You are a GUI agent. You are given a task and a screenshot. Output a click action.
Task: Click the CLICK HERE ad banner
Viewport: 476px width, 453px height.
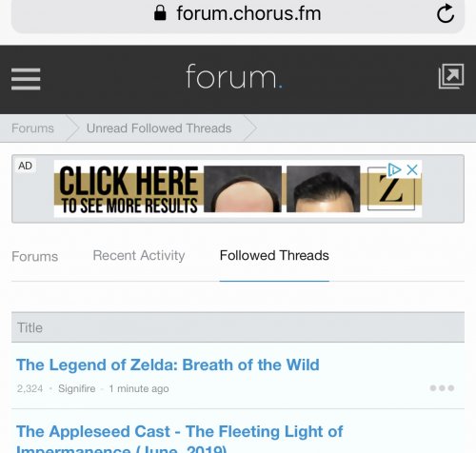click(238, 188)
